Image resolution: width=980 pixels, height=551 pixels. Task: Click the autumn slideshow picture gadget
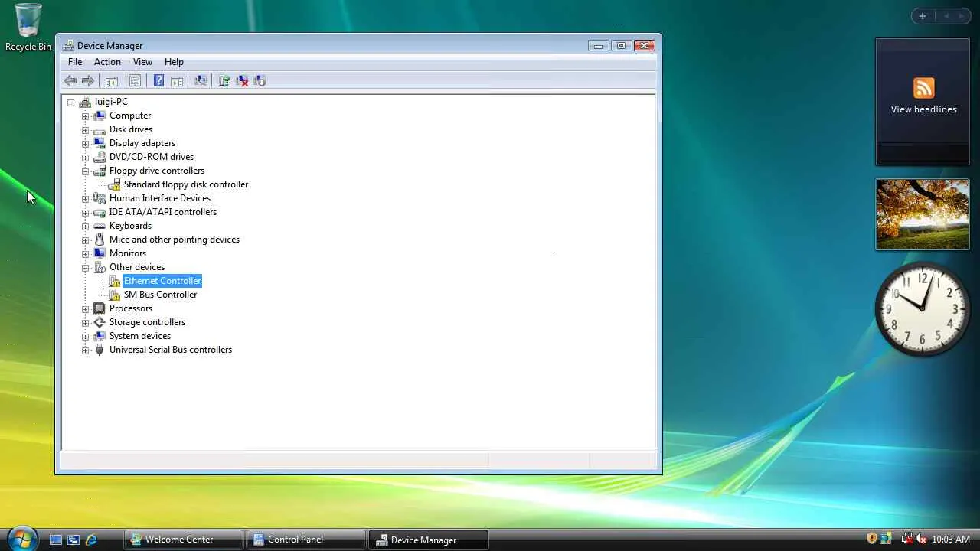coord(923,214)
